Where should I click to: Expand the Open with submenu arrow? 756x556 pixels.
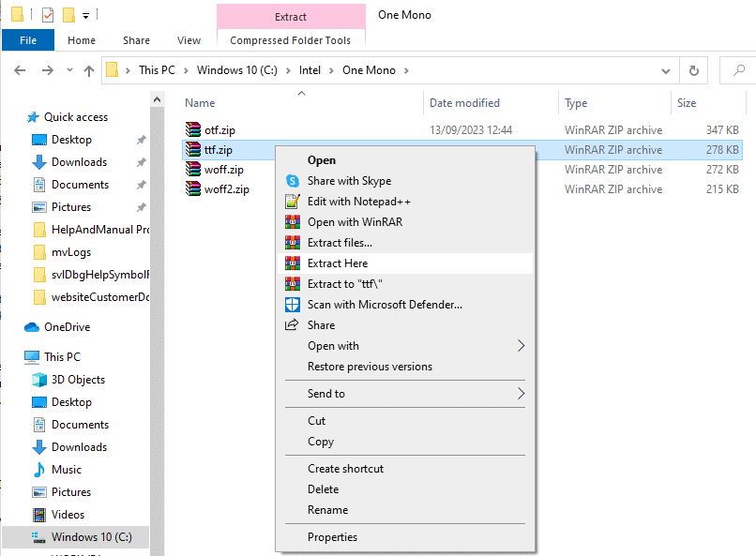(x=521, y=346)
